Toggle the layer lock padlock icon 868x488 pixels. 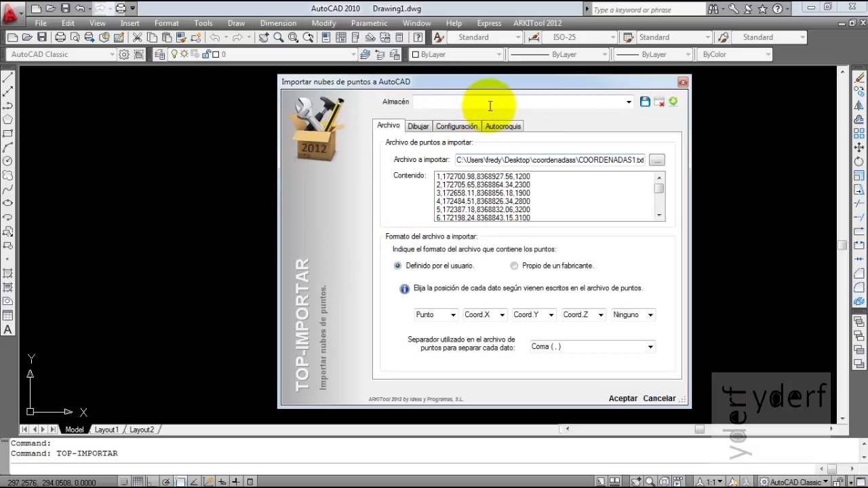click(207, 54)
